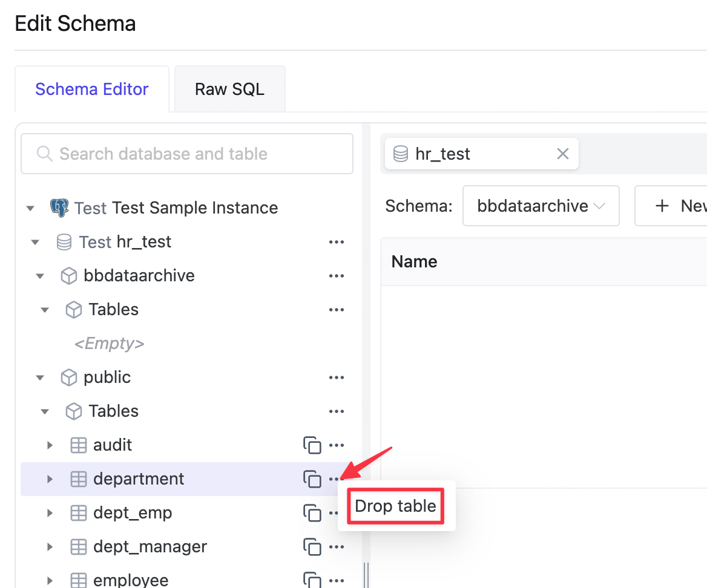Collapse the bbdataarchive schema node

40,276
